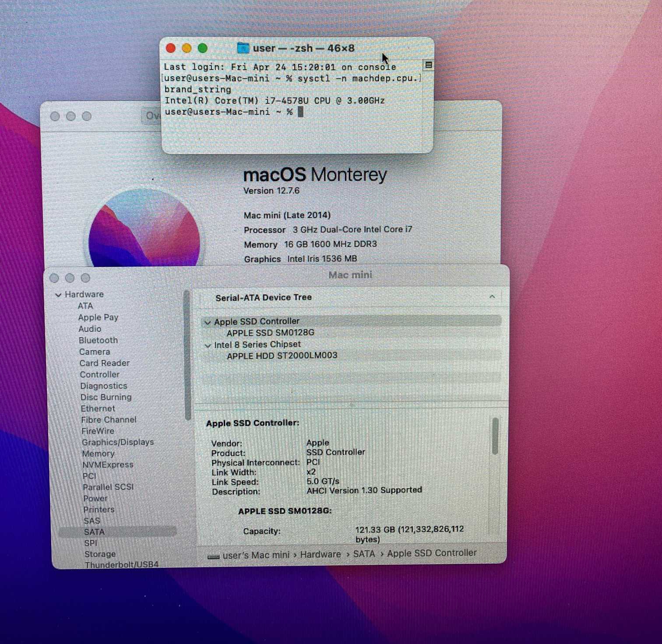Click the details pane vertical scrollbar
This screenshot has width=662, height=644.
pos(496,436)
